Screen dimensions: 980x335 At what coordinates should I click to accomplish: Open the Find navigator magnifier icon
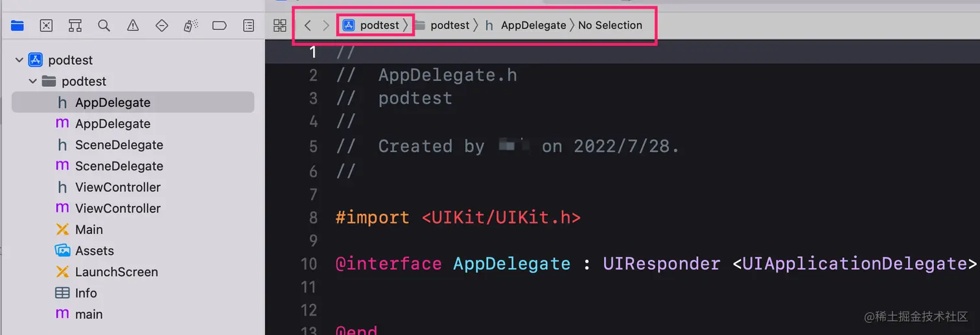point(104,26)
